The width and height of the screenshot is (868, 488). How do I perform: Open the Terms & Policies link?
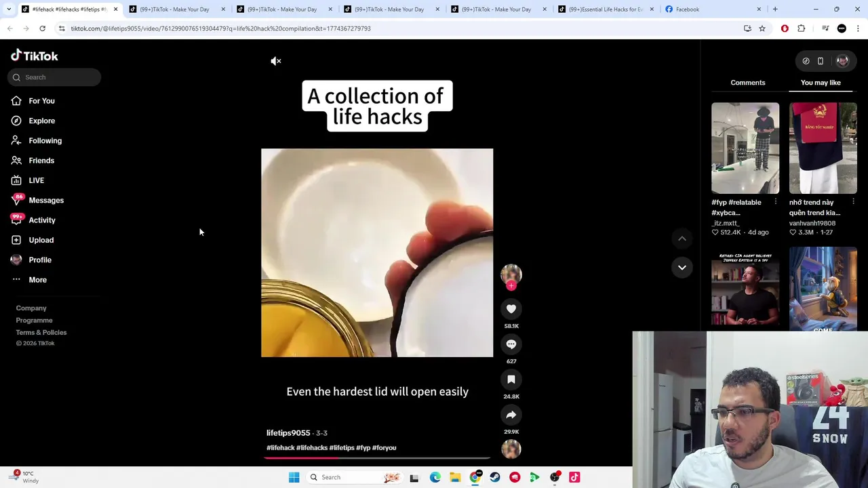tap(41, 333)
